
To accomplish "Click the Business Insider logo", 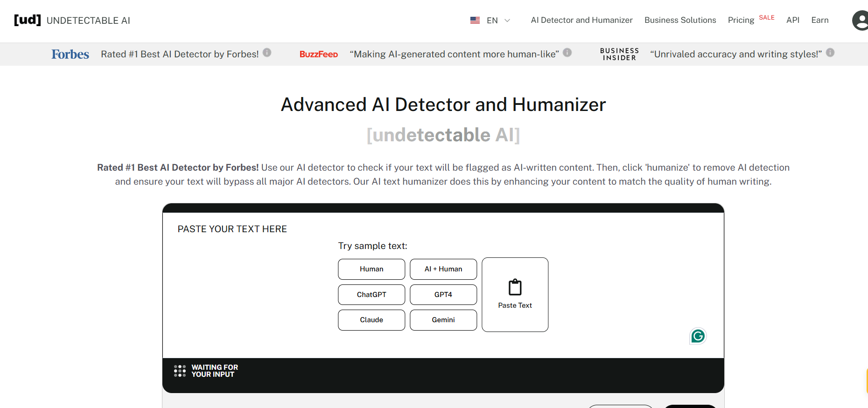I will point(619,54).
